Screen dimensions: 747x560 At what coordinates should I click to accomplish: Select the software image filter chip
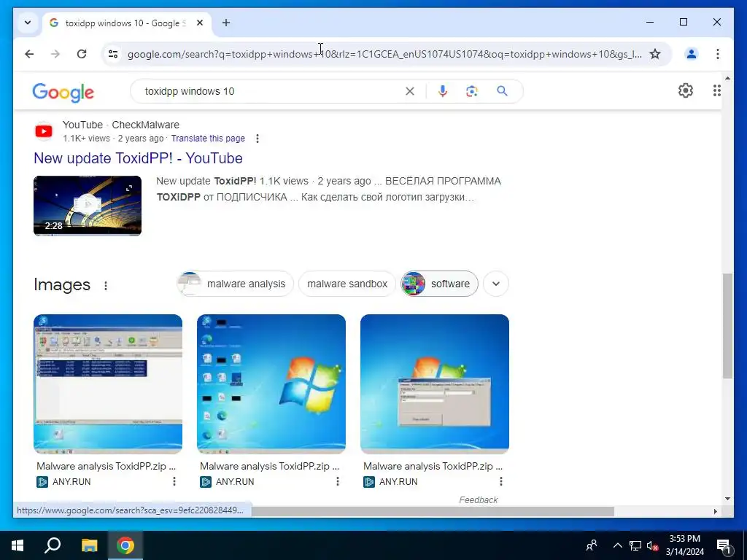pos(439,284)
